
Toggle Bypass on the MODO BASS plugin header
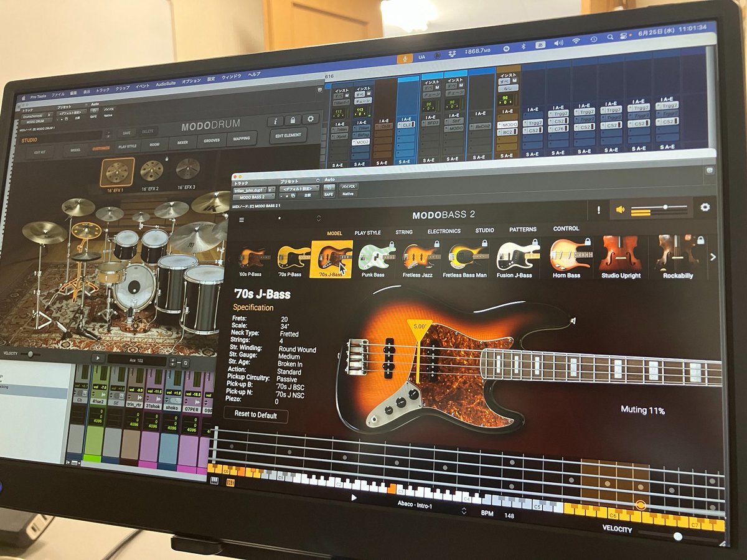[349, 186]
